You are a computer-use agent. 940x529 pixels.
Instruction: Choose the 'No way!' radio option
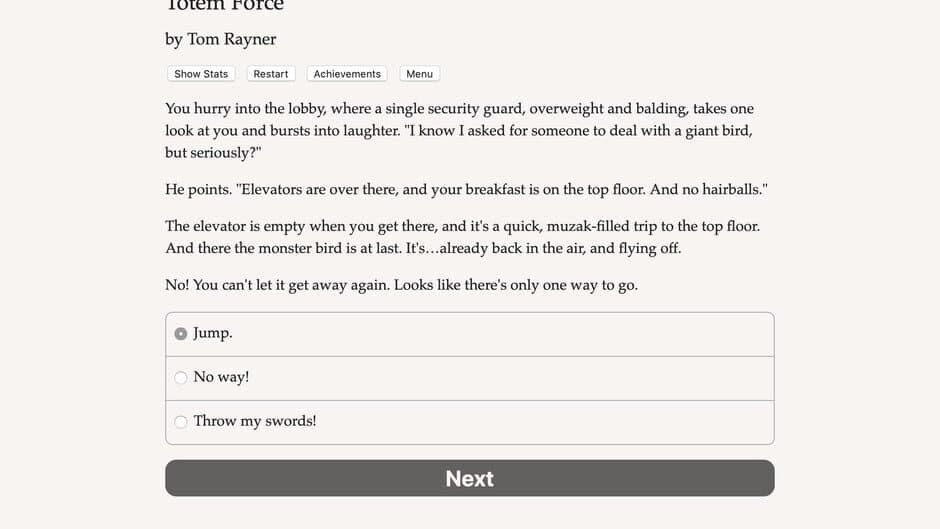coord(180,377)
